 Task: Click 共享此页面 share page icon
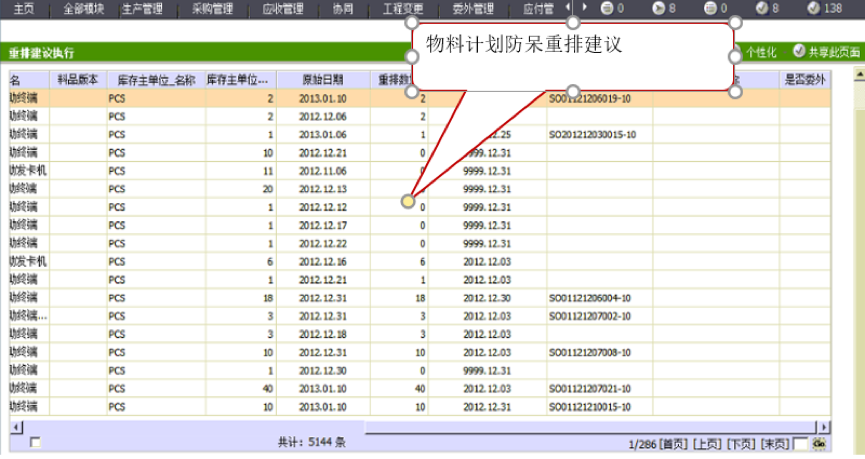799,51
